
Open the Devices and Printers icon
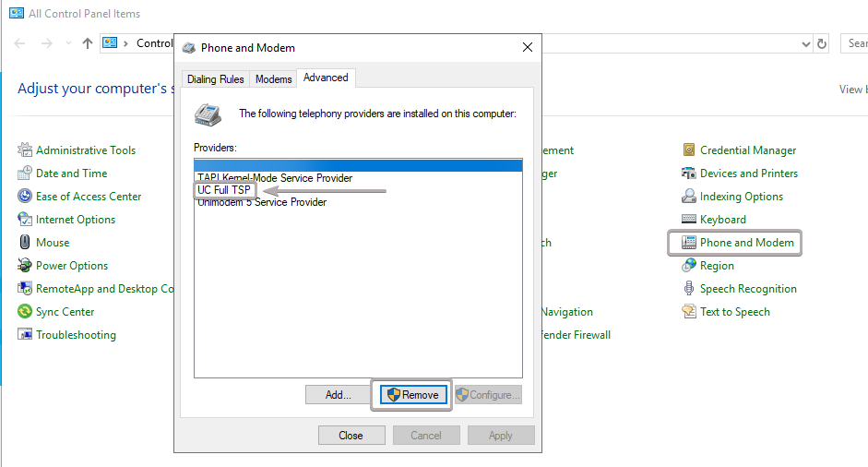[689, 174]
